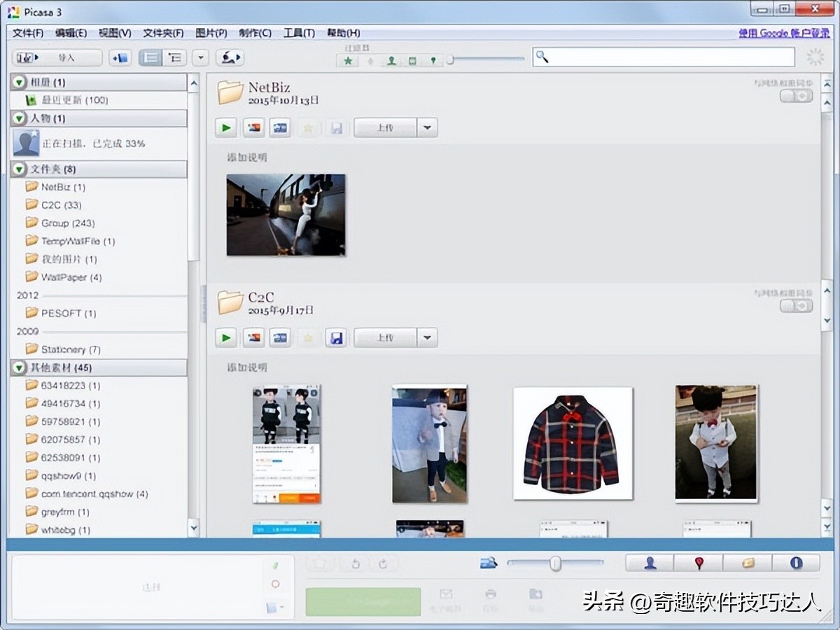
Task: Filter by starred photos
Action: 348,61
